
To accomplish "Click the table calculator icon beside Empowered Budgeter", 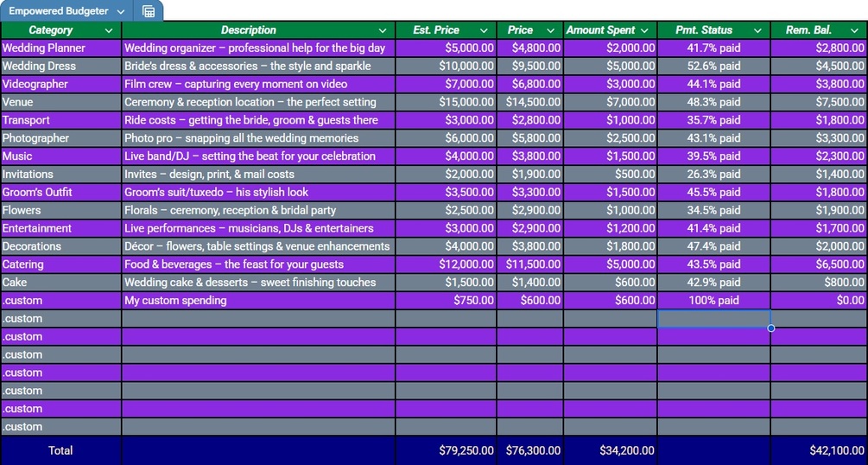I will [149, 11].
